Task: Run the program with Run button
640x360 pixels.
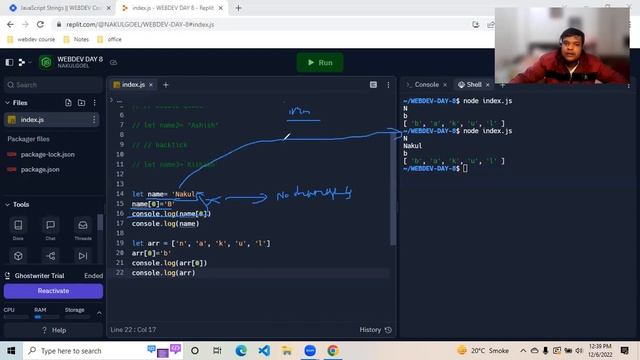Action: 320,62
